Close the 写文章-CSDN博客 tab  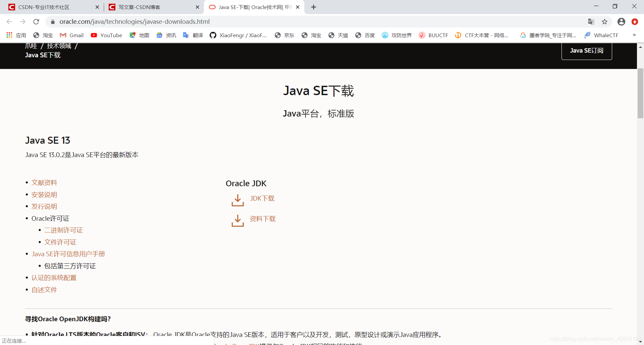[x=197, y=7]
